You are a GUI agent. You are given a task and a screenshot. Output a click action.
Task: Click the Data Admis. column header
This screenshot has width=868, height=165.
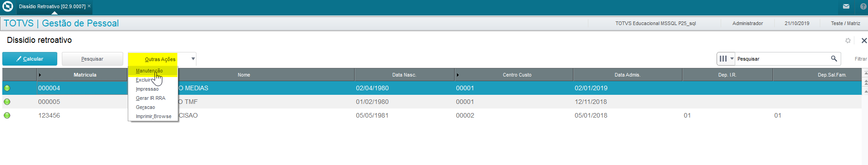(627, 75)
